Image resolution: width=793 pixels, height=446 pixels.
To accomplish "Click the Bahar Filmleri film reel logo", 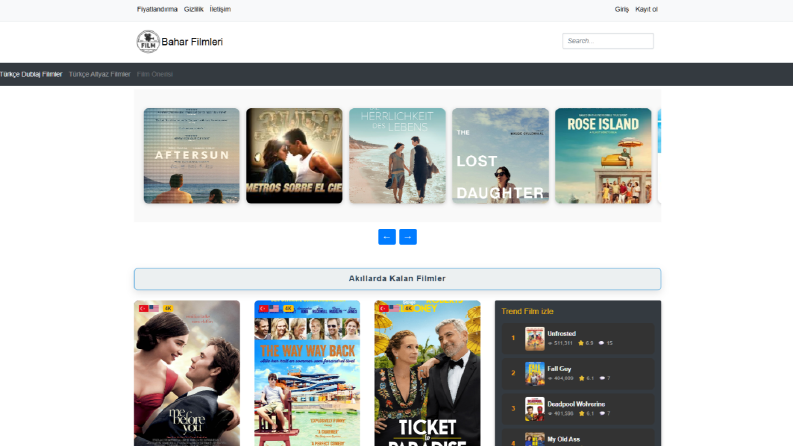I will pos(148,41).
